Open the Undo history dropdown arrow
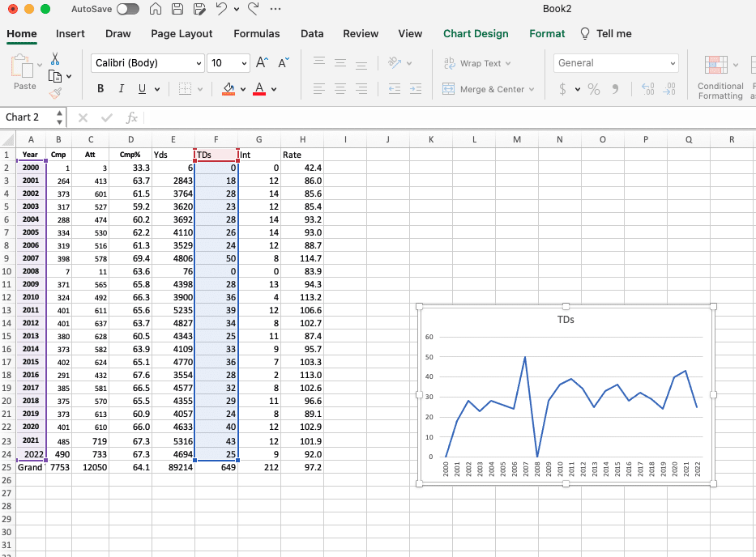 (x=237, y=9)
